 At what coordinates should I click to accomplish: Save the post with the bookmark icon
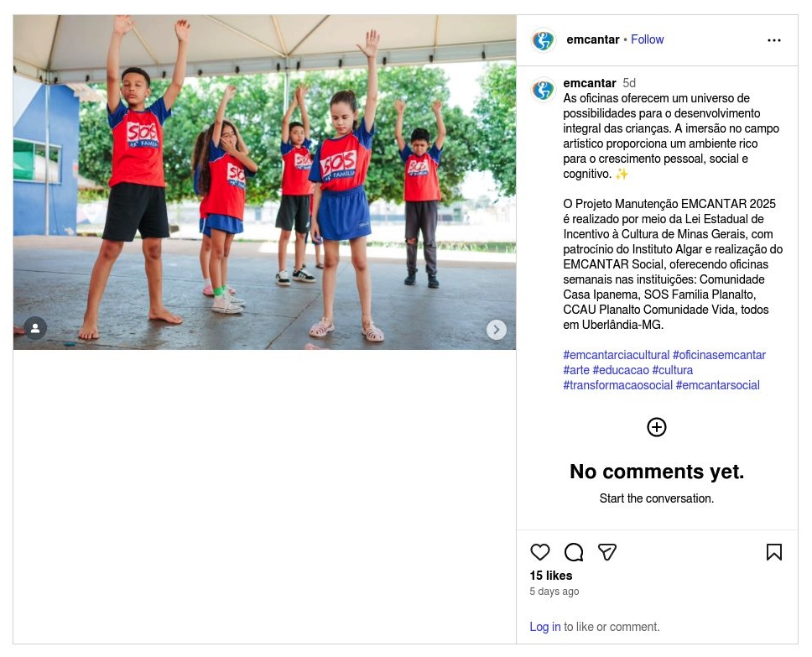click(774, 552)
